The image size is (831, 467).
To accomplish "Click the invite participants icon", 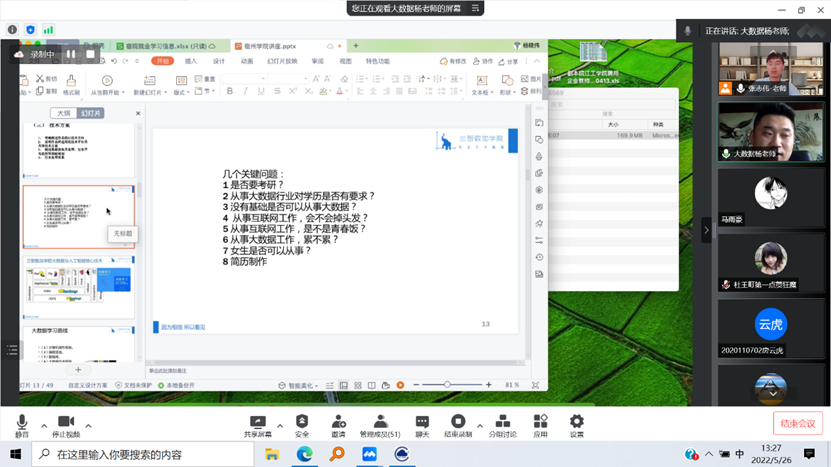I will [x=338, y=423].
